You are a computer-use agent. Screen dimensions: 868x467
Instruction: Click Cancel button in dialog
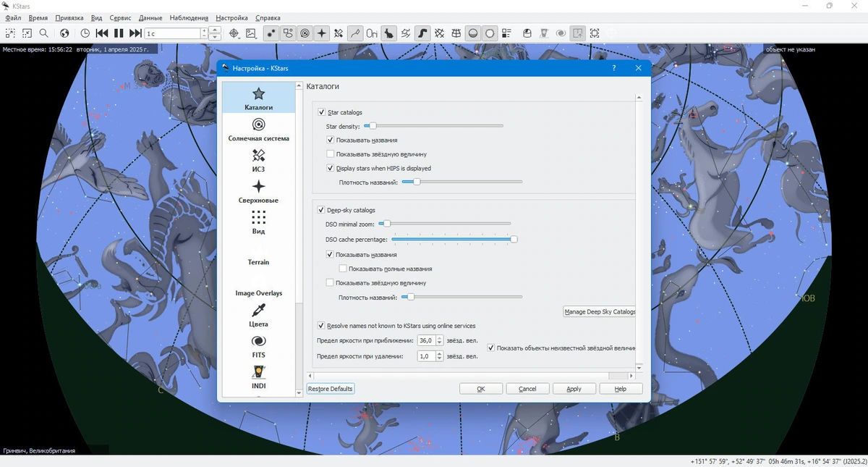pyautogui.click(x=527, y=389)
